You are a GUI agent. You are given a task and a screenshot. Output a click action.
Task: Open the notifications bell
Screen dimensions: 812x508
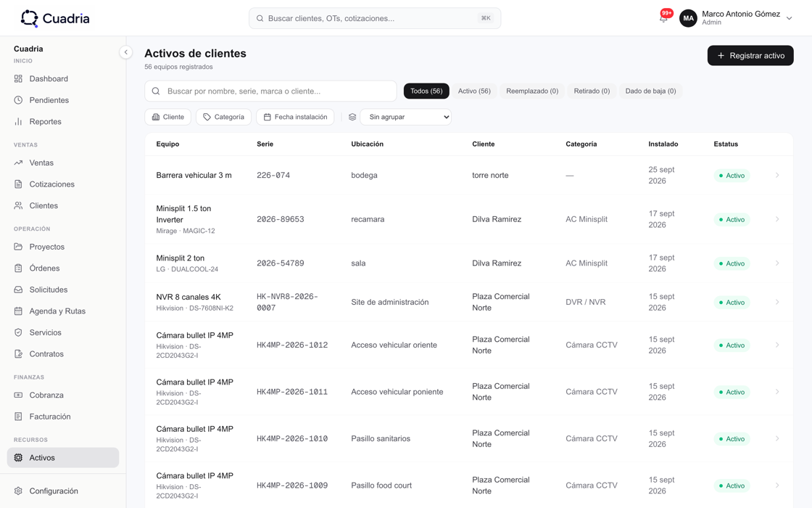tap(663, 17)
